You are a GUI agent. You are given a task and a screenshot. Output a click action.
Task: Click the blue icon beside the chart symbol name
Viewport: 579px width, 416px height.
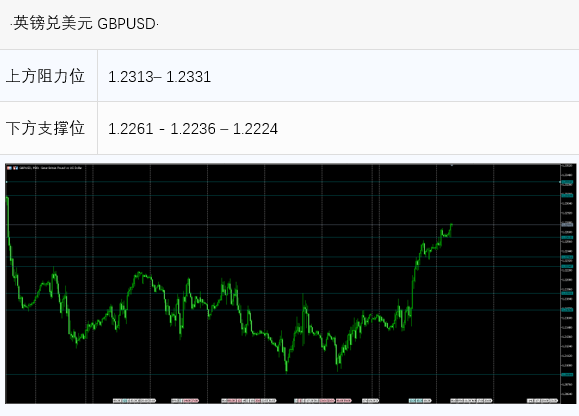point(16,168)
